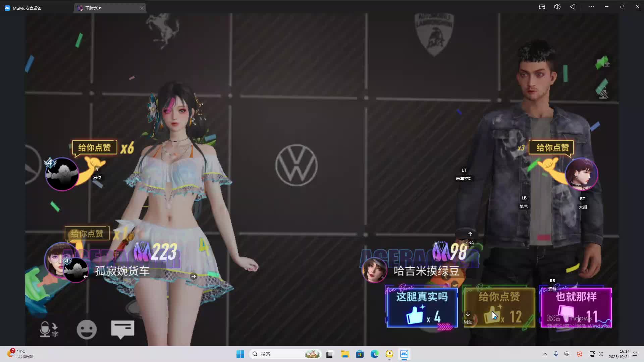Viewport: 644px width, 362px height.
Task: Toggle MuMu volume speaker icon
Action: tap(557, 7)
